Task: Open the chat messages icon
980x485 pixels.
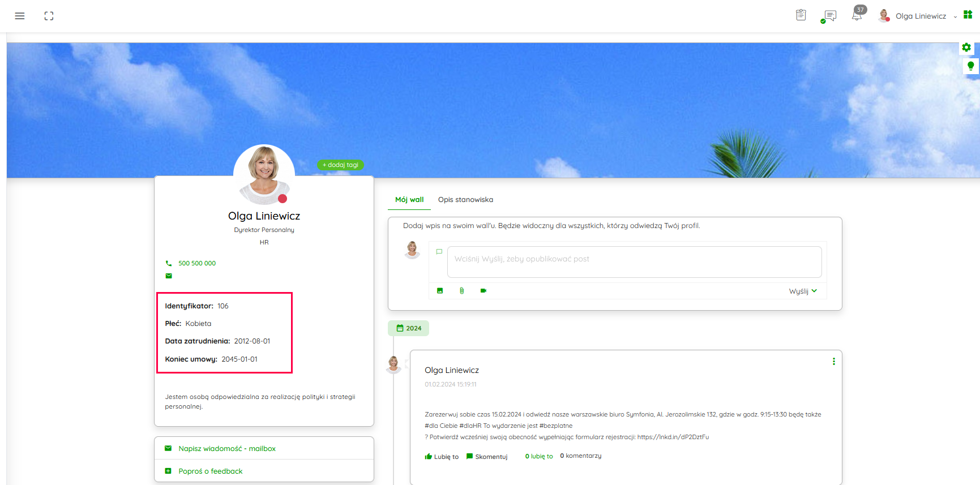Action: pos(830,16)
